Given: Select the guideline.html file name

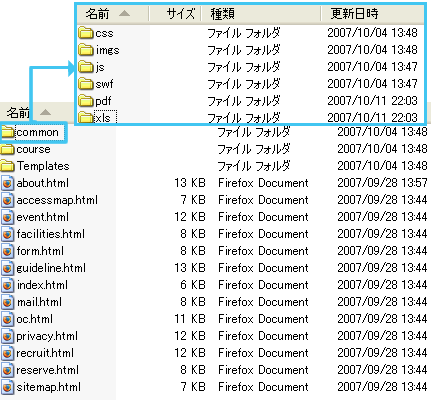Looking at the screenshot, I should point(51,268).
